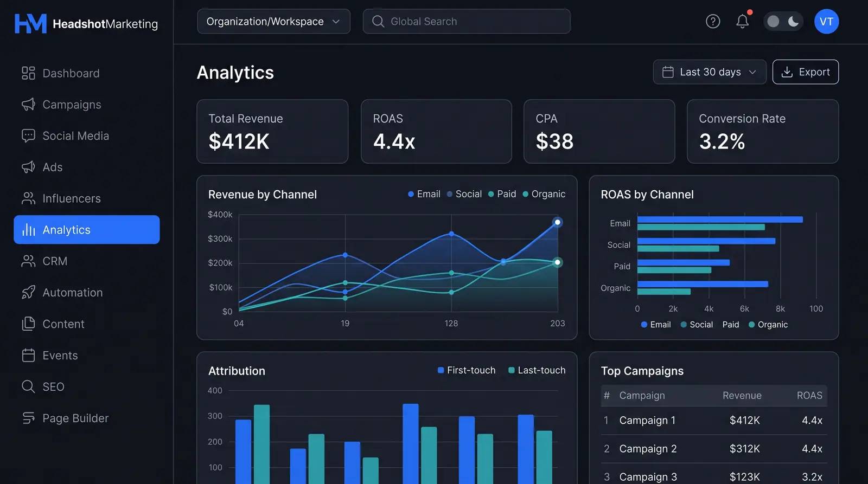
Task: Open the VT user avatar menu
Action: click(826, 21)
